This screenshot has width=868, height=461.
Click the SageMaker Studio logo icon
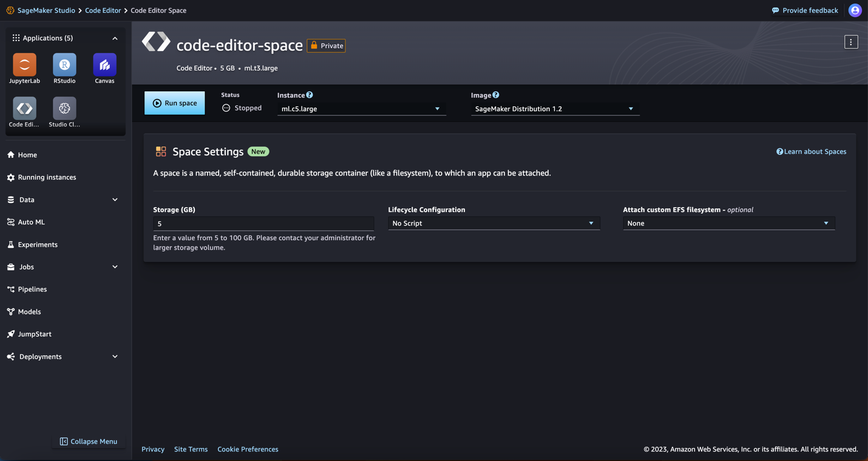(10, 10)
